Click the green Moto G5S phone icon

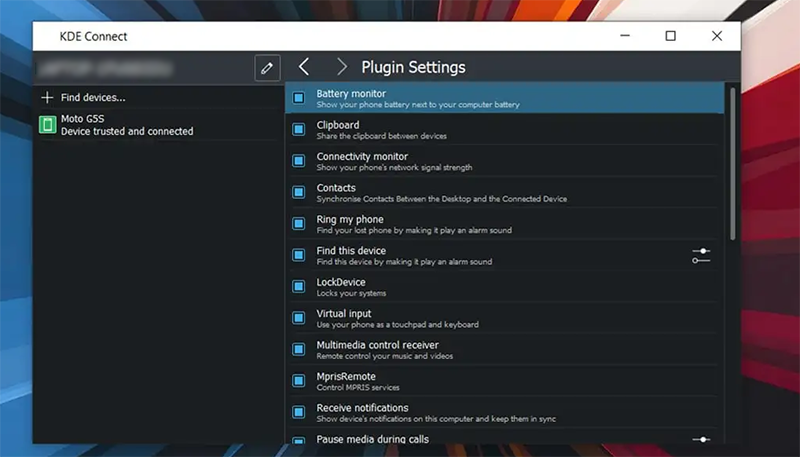(x=47, y=124)
